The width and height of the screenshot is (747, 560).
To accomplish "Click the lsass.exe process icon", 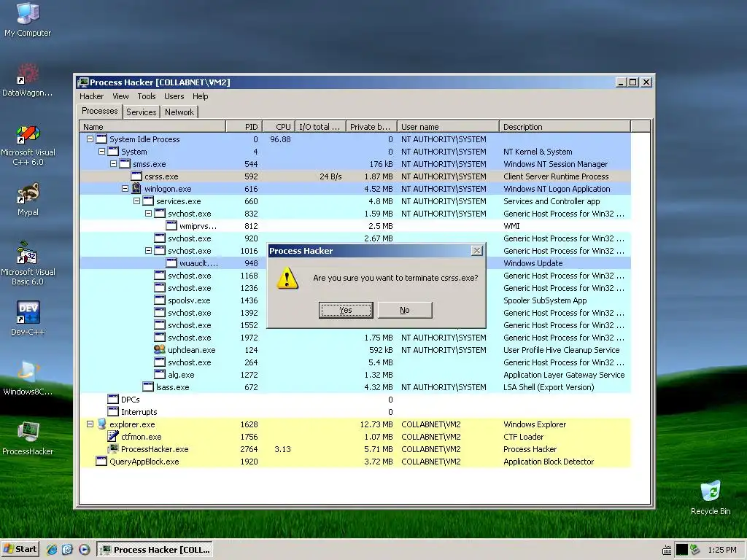I will (148, 386).
